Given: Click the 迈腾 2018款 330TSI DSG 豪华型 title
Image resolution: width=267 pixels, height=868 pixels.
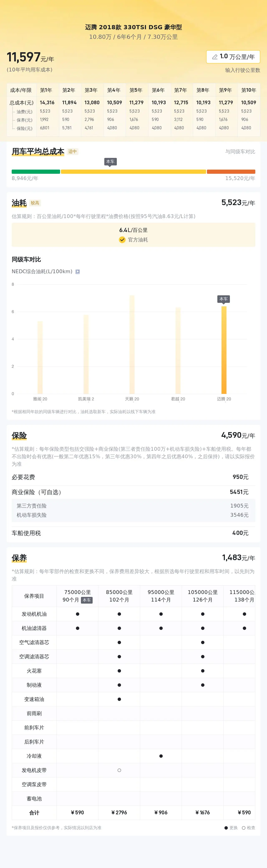Looking at the screenshot, I should coord(133,27).
